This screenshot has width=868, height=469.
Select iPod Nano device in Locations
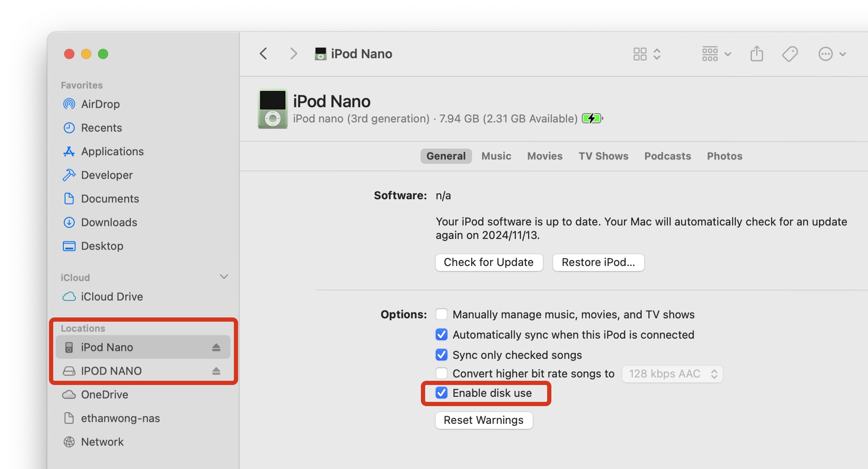point(143,347)
